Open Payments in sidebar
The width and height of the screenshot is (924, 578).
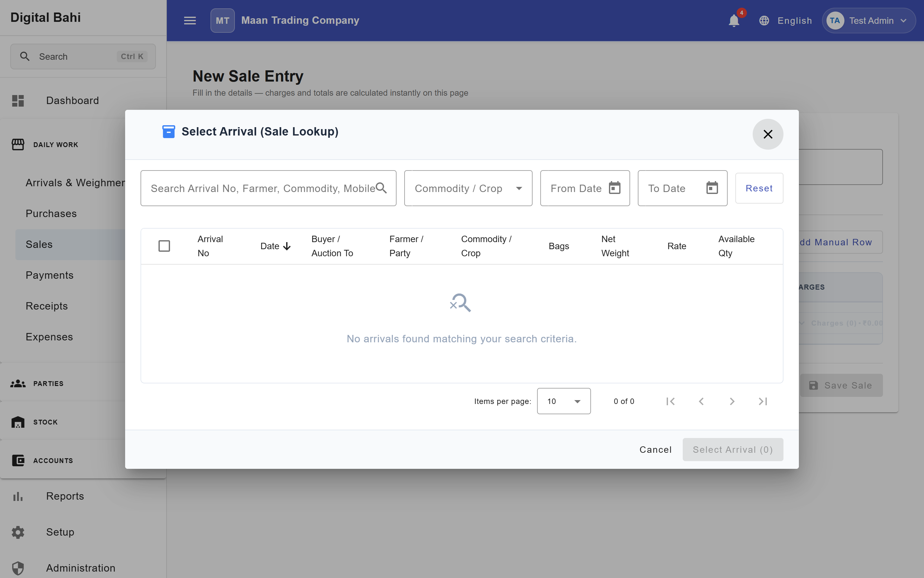pos(70,275)
